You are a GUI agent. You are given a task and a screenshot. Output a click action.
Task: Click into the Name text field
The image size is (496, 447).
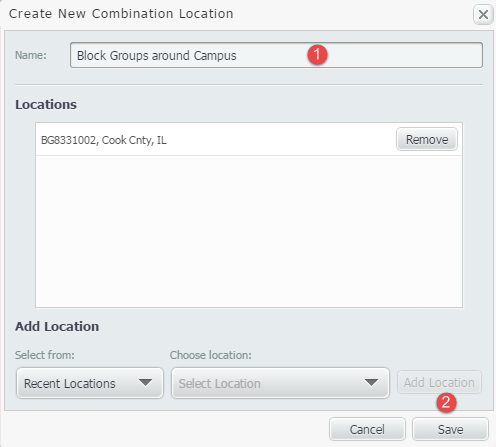click(x=276, y=55)
